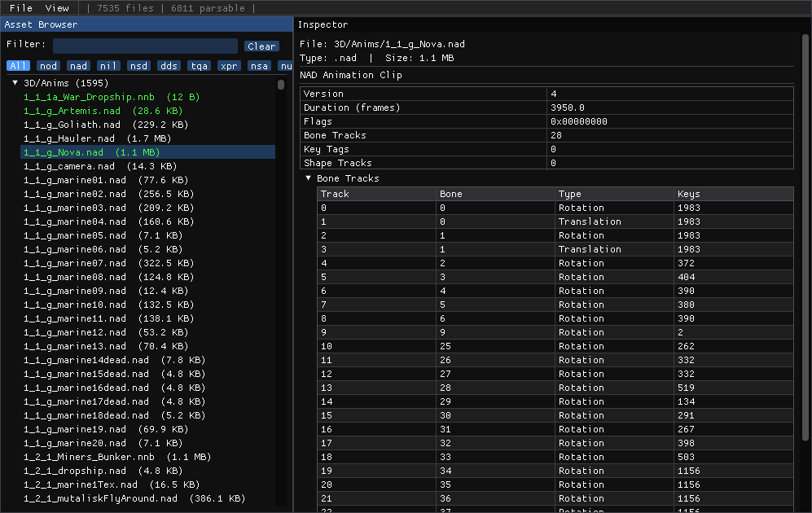Click the Flags value 0x00000000
The height and width of the screenshot is (513, 812).
click(x=578, y=121)
